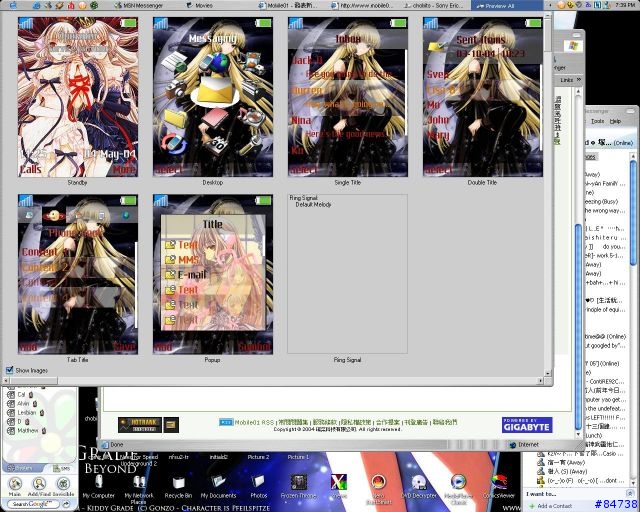Switch to Mobile01 taskbar button

pyautogui.click(x=288, y=5)
